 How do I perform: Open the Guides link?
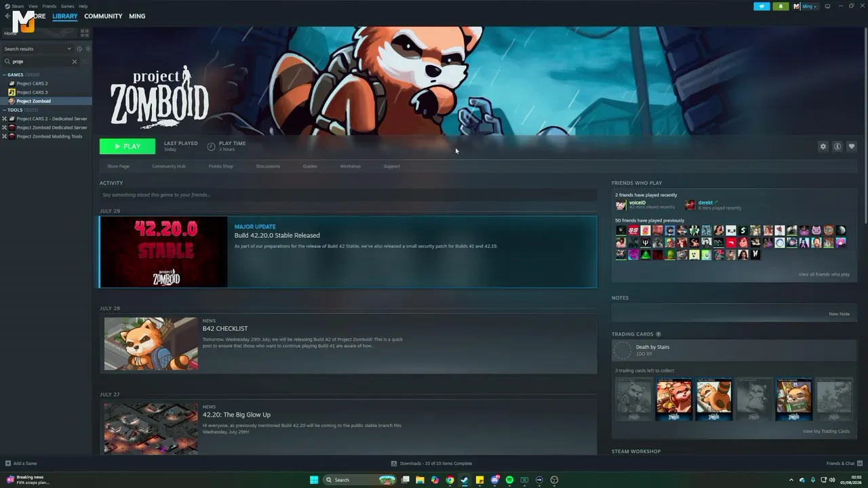310,166
